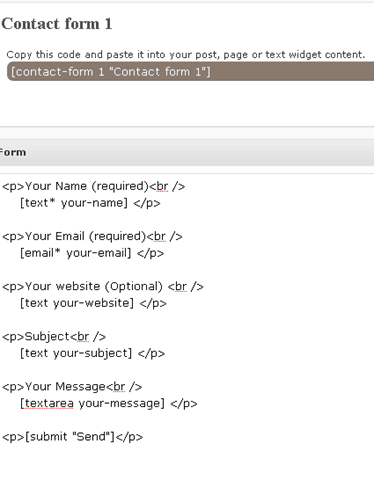The image size is (374, 480).
Task: Click the 'Contact form 1' title heading
Action: tap(57, 24)
